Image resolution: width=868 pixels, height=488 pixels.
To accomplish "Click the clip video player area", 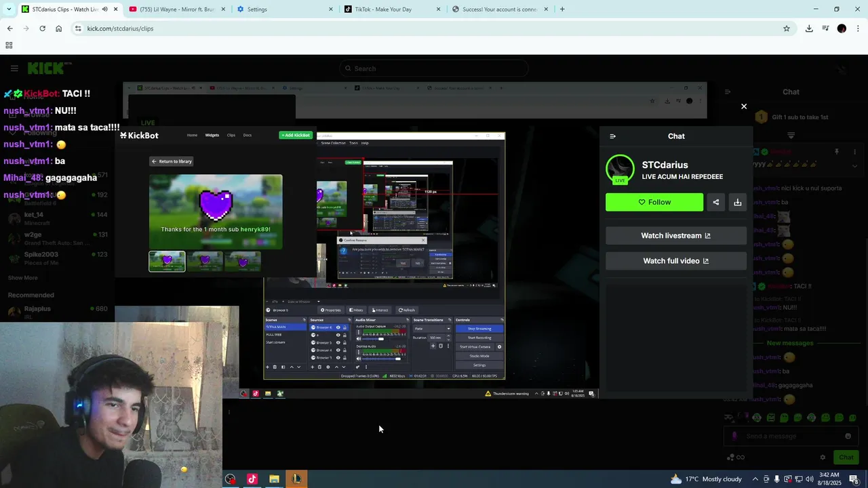I will (356, 261).
